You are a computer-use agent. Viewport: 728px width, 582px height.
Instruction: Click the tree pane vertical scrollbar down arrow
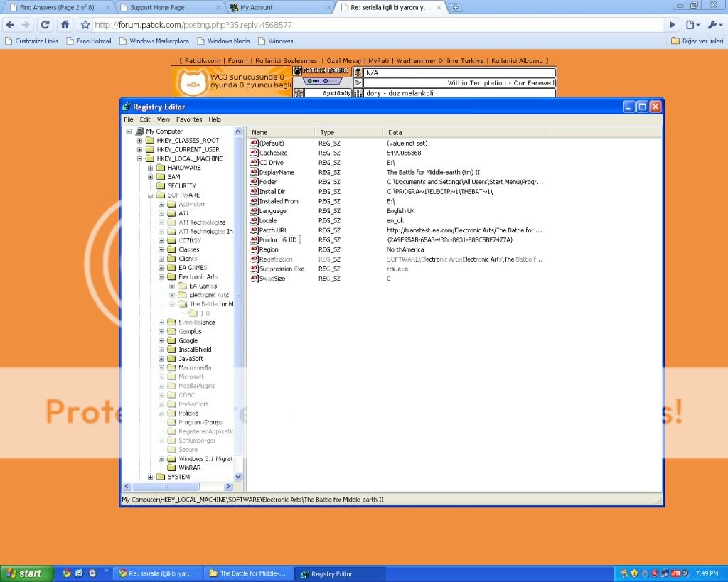point(238,477)
